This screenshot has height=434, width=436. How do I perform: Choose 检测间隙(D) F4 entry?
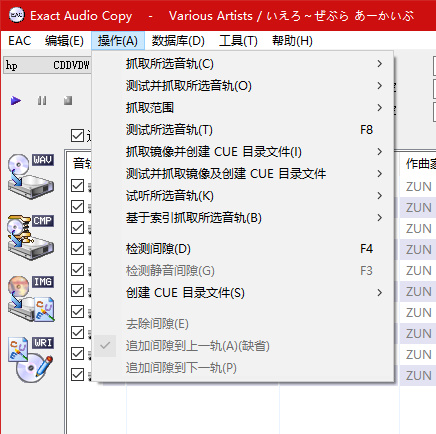pyautogui.click(x=243, y=249)
